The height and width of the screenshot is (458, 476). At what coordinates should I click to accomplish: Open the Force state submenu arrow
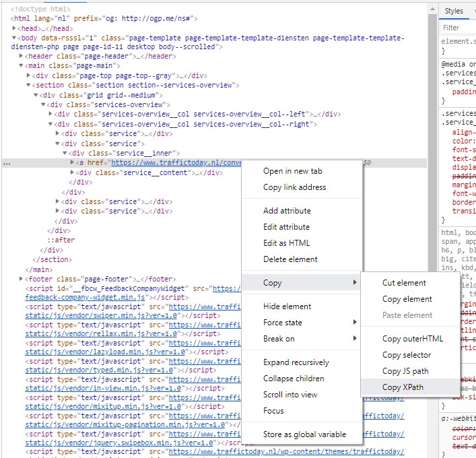pyautogui.click(x=355, y=323)
